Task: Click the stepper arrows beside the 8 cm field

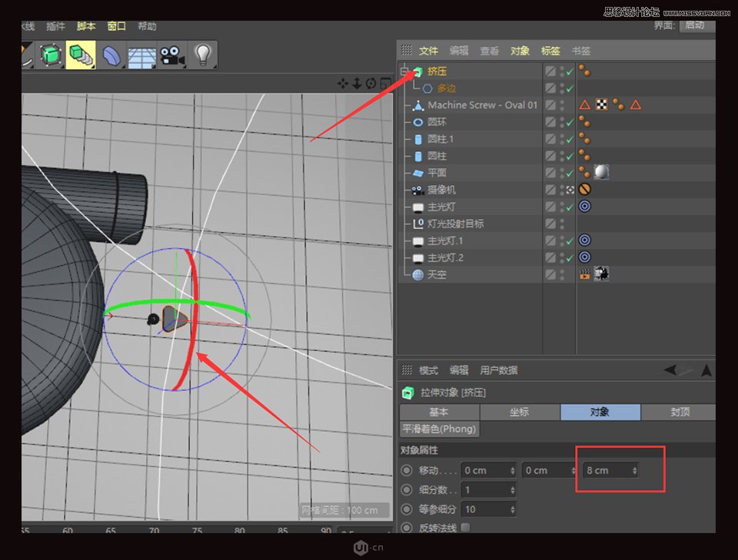Action: tap(633, 470)
